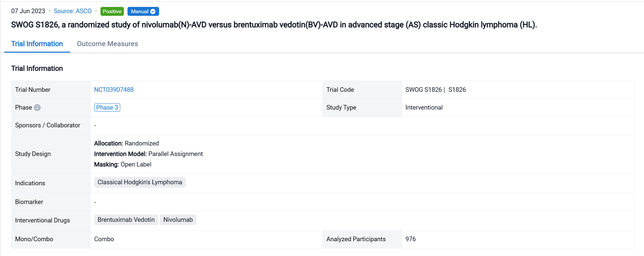Click the blue Manual badge
The width and height of the screenshot is (644, 256).
pos(140,12)
